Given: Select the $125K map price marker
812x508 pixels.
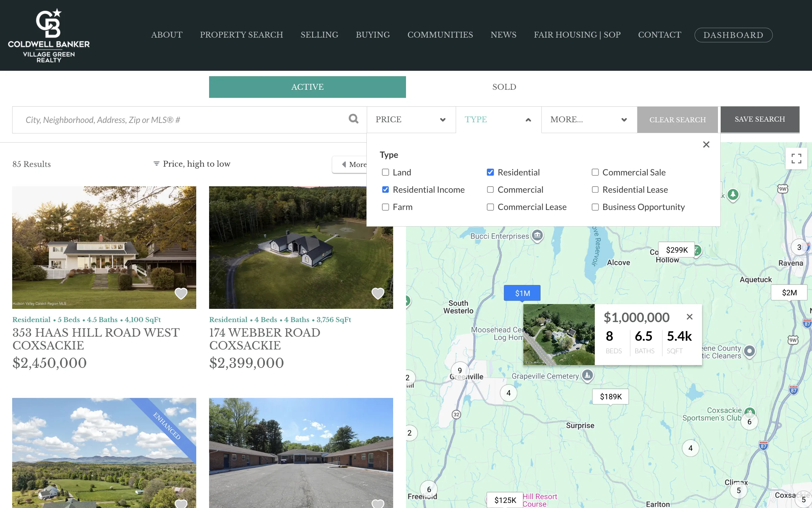Looking at the screenshot, I should 505,500.
